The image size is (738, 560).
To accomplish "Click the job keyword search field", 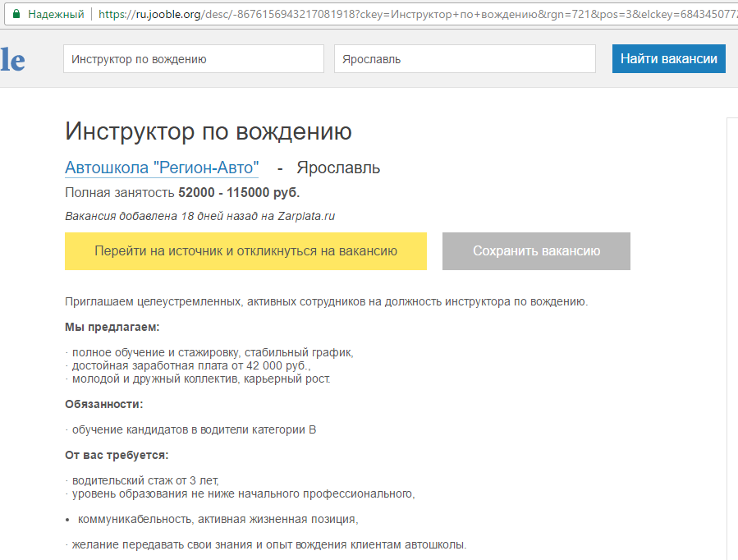I will click(x=193, y=59).
